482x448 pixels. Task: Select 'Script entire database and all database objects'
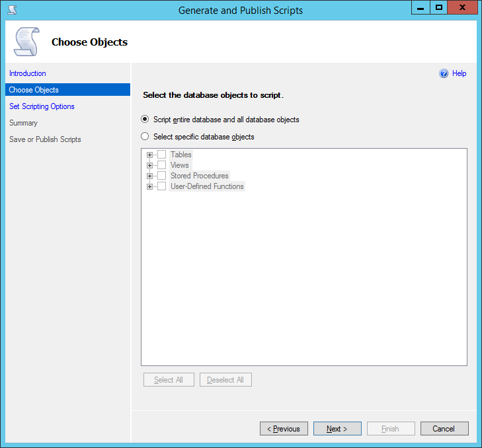click(x=145, y=120)
